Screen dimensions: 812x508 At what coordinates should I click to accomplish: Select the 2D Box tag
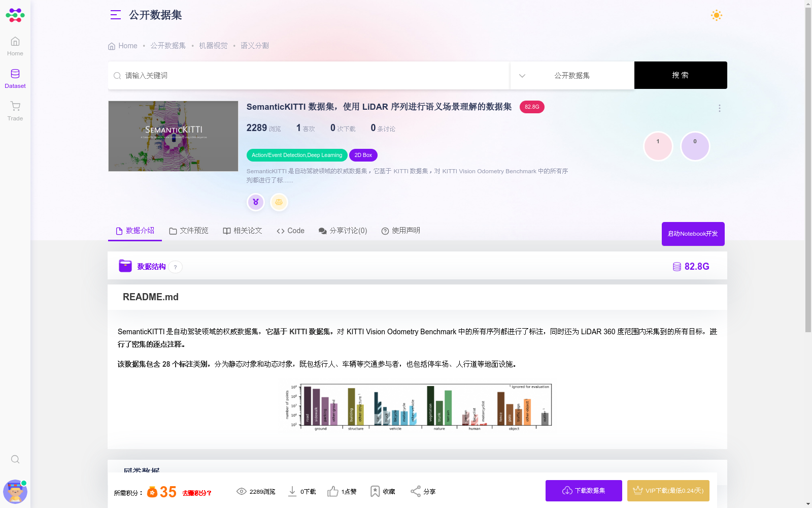(363, 155)
